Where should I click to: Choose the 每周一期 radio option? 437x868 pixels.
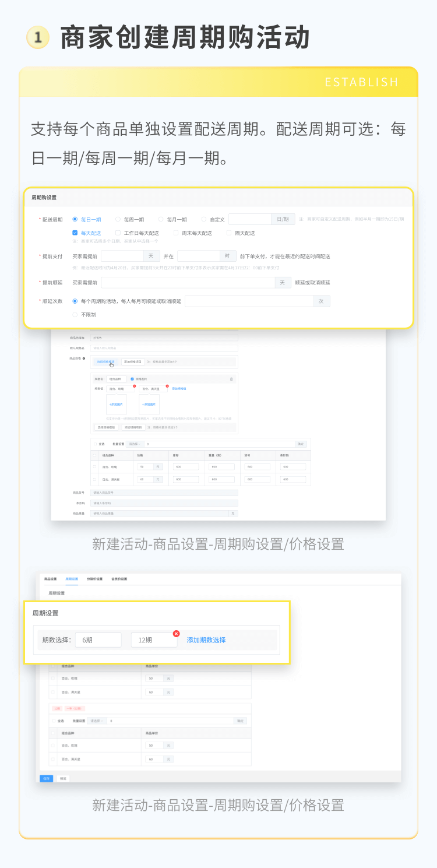[x=118, y=220]
